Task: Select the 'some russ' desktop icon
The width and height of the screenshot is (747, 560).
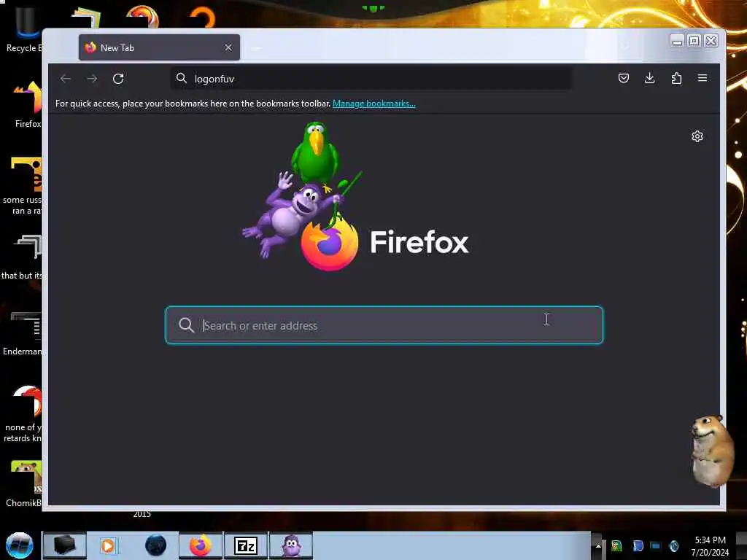Action: click(x=23, y=186)
